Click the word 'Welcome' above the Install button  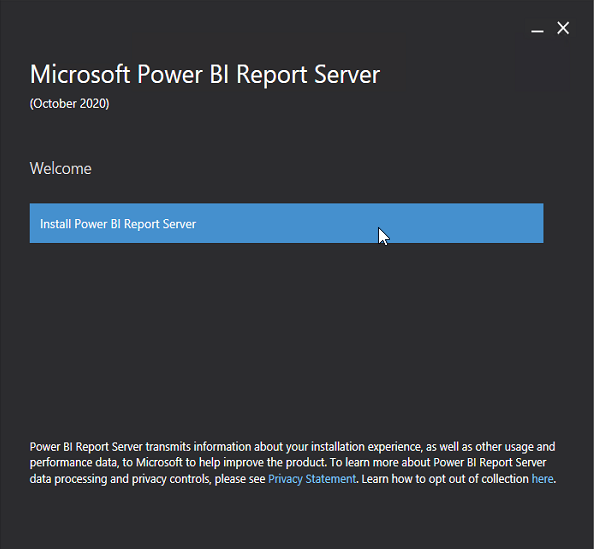click(61, 168)
